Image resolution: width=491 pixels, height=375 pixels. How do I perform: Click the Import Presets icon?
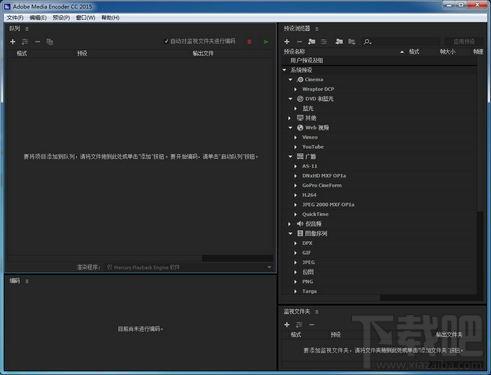(x=339, y=42)
